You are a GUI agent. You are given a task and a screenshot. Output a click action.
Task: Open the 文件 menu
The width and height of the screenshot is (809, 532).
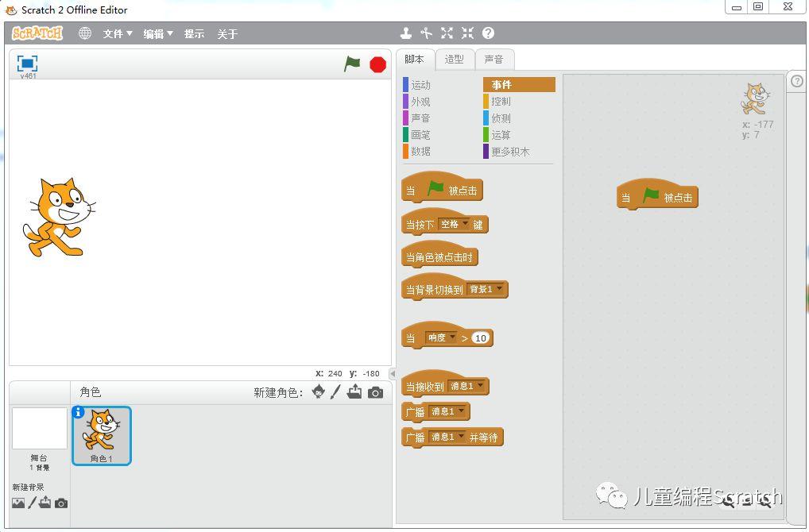pos(118,34)
